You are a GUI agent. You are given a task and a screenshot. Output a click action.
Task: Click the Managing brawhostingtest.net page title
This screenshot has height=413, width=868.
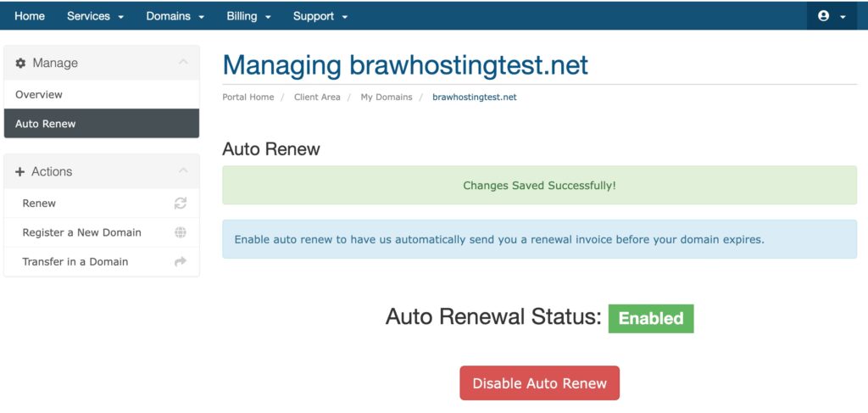tap(405, 65)
